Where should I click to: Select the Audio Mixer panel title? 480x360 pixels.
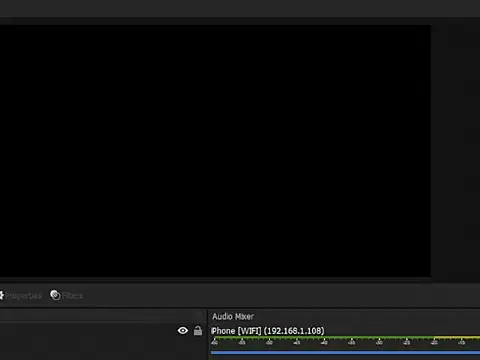(x=233, y=316)
